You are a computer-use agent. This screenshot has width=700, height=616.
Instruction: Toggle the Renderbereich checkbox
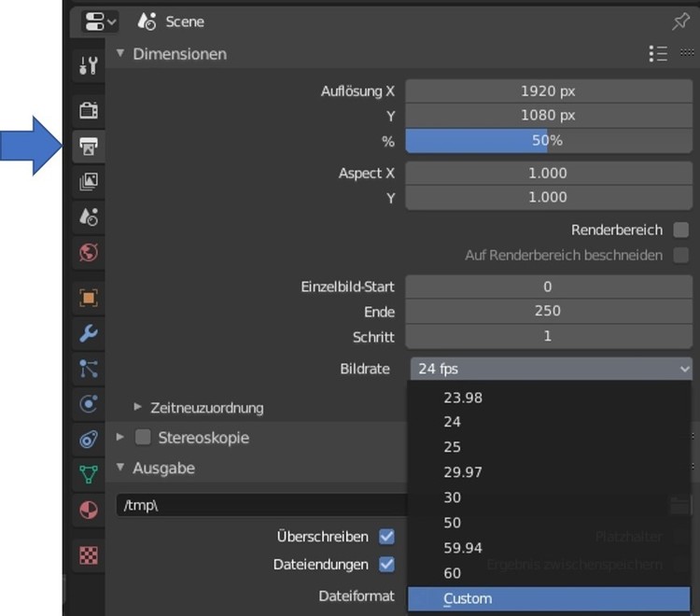[x=680, y=231]
